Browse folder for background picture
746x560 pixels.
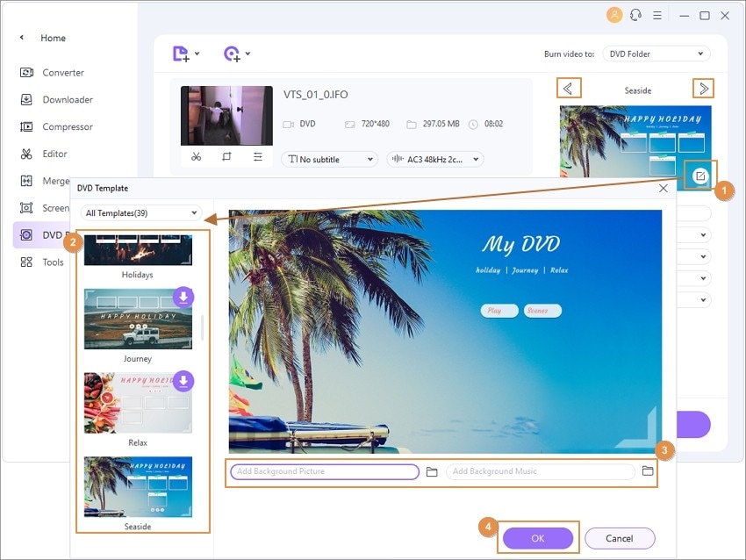click(432, 471)
